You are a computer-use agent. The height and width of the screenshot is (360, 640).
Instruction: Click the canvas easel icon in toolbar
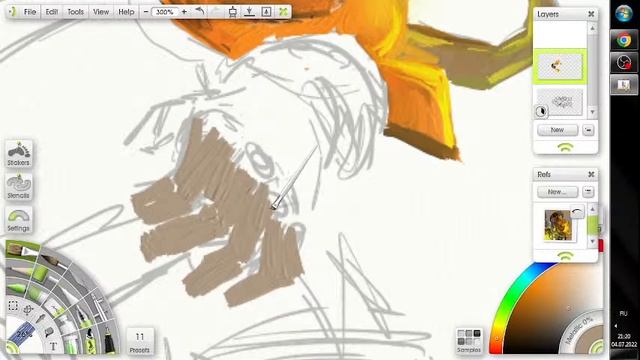[233, 12]
